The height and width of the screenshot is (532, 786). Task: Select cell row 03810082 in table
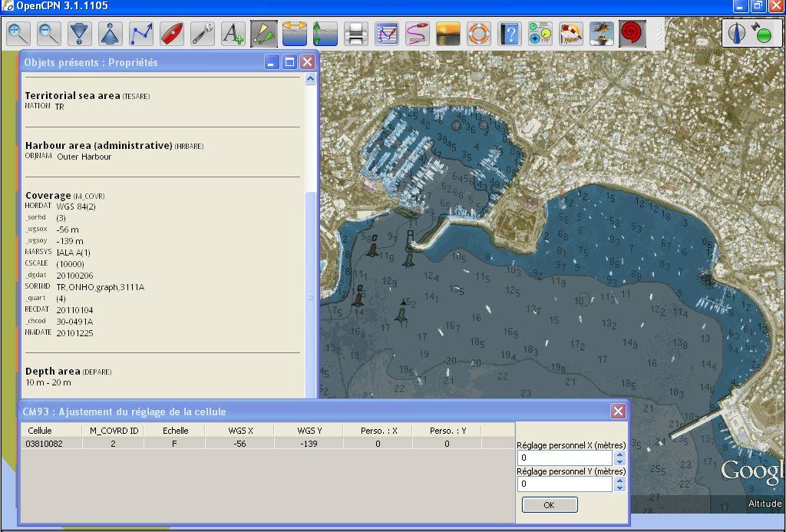[45, 444]
